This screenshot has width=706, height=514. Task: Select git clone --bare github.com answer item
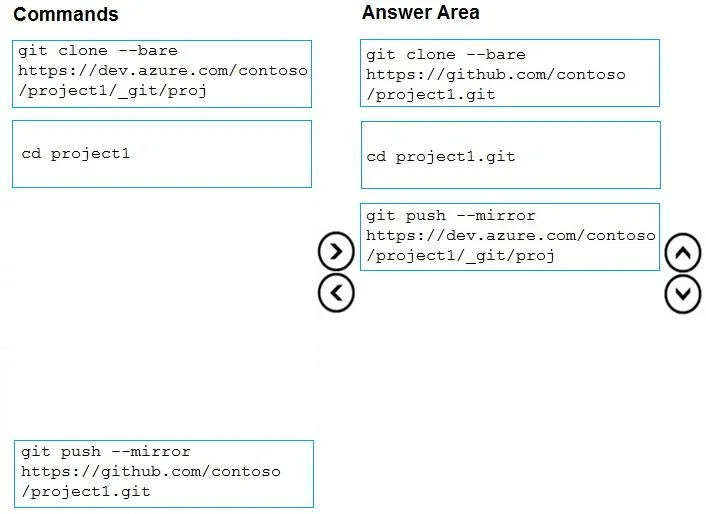tap(510, 73)
